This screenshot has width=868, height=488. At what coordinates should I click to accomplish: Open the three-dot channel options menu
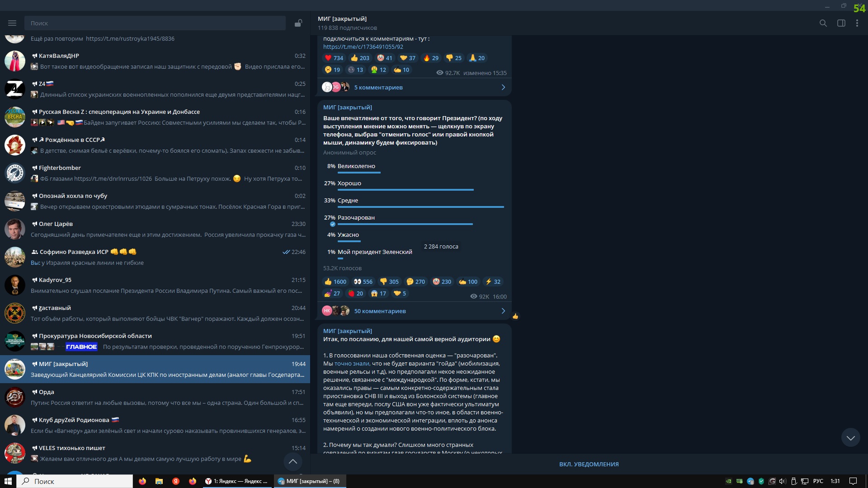click(857, 23)
